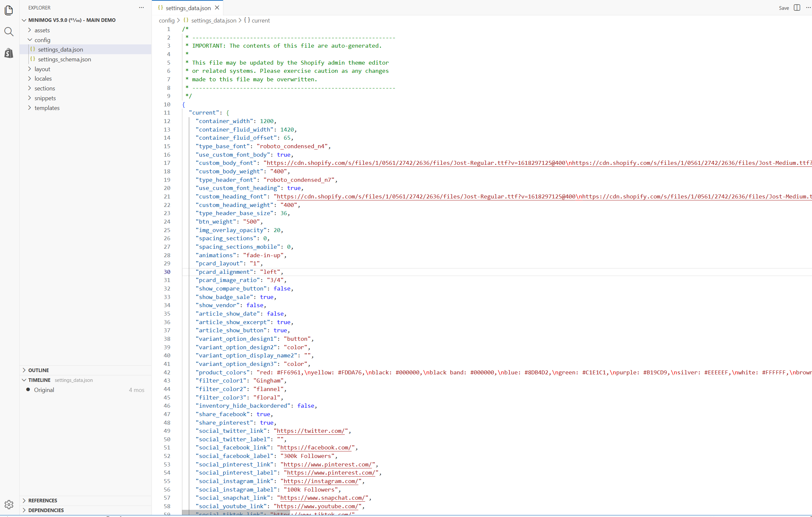Open editor more actions ellipsis at top right
Image resolution: width=812 pixels, height=517 pixels.
[x=808, y=8]
